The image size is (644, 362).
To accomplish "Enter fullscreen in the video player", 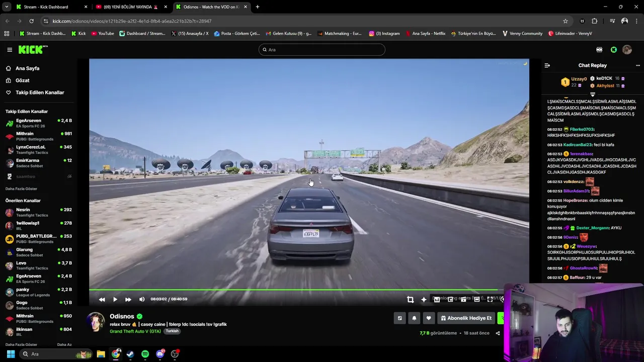I will [490, 299].
